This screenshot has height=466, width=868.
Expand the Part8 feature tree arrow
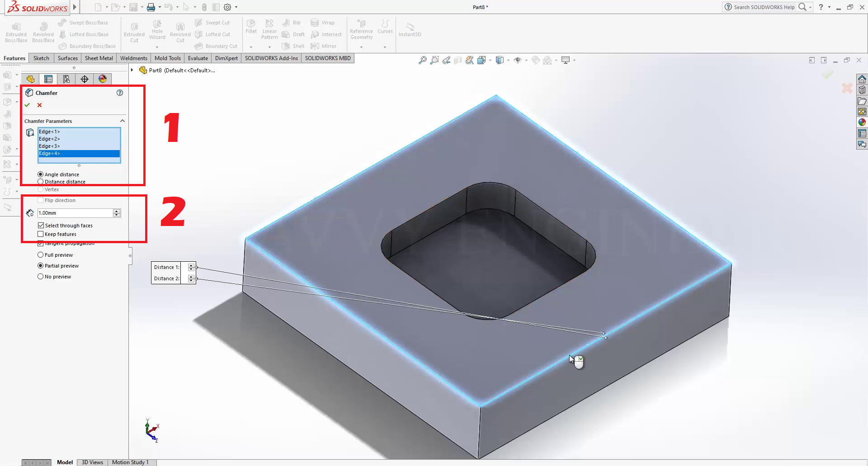click(132, 70)
